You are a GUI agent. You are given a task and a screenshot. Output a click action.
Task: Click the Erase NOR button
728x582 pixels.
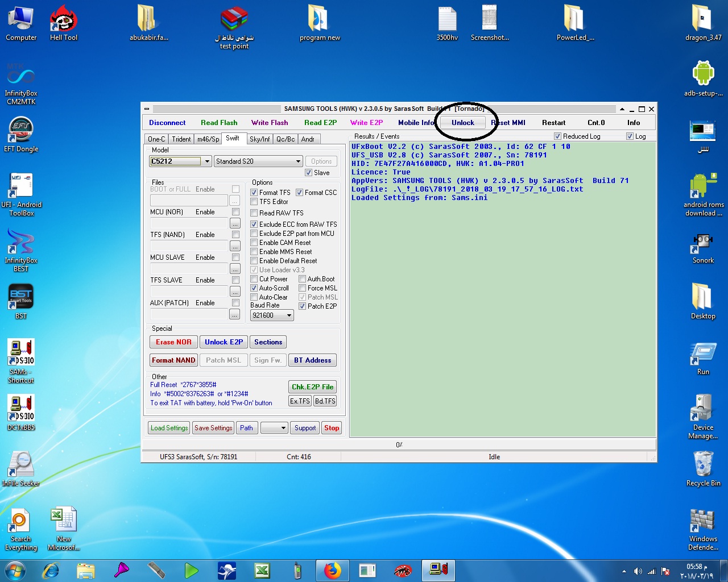[173, 342]
